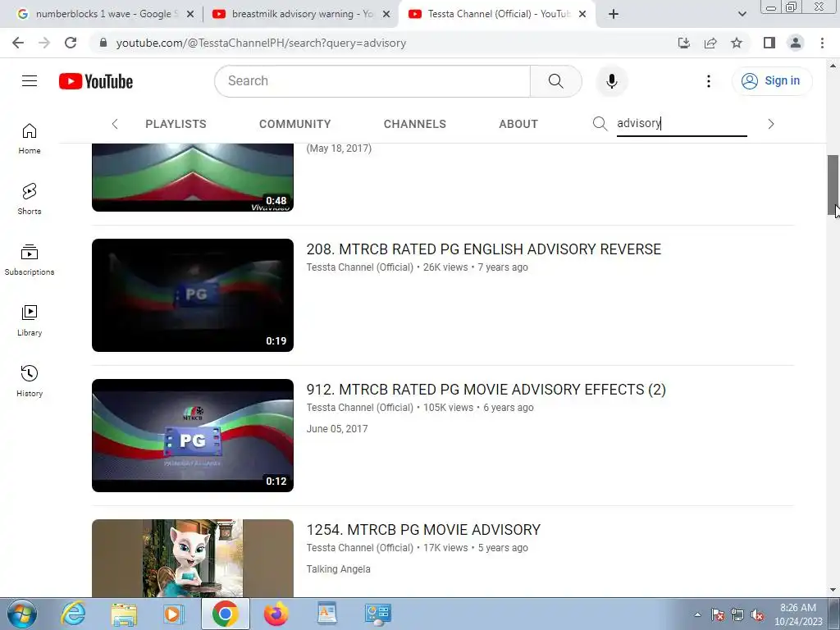840x630 pixels.
Task: Launch Firefox from the taskbar
Action: coord(276,614)
